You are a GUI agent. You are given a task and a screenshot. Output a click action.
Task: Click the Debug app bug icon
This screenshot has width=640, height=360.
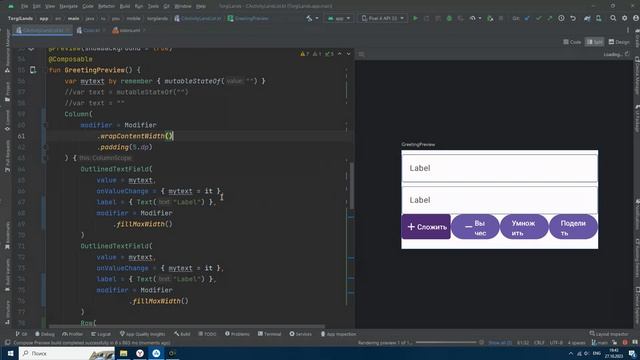point(449,18)
